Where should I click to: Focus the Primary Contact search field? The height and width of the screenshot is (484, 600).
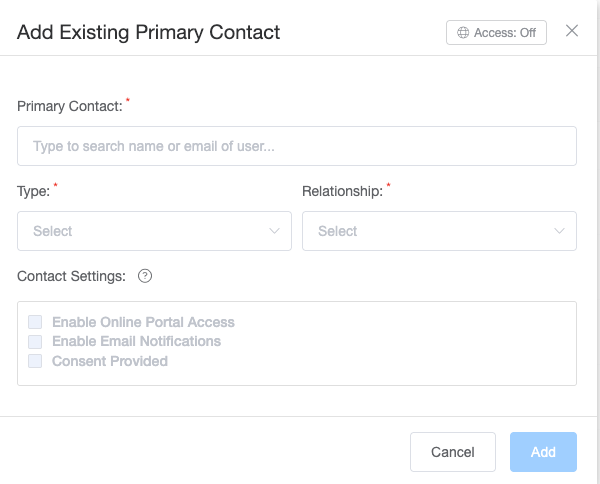[297, 146]
